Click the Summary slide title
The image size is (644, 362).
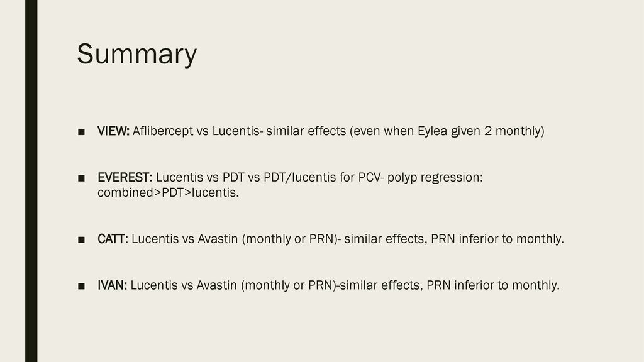tap(136, 54)
